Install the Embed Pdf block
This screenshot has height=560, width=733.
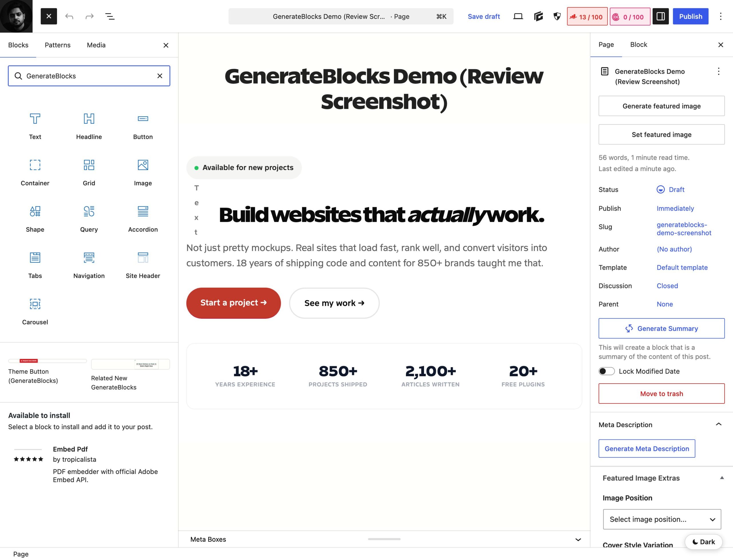89,464
